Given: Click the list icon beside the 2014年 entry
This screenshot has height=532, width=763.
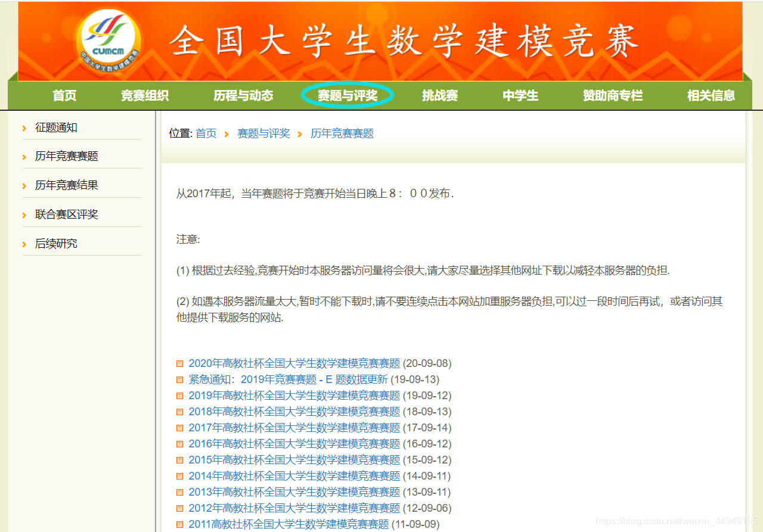Looking at the screenshot, I should coord(180,476).
